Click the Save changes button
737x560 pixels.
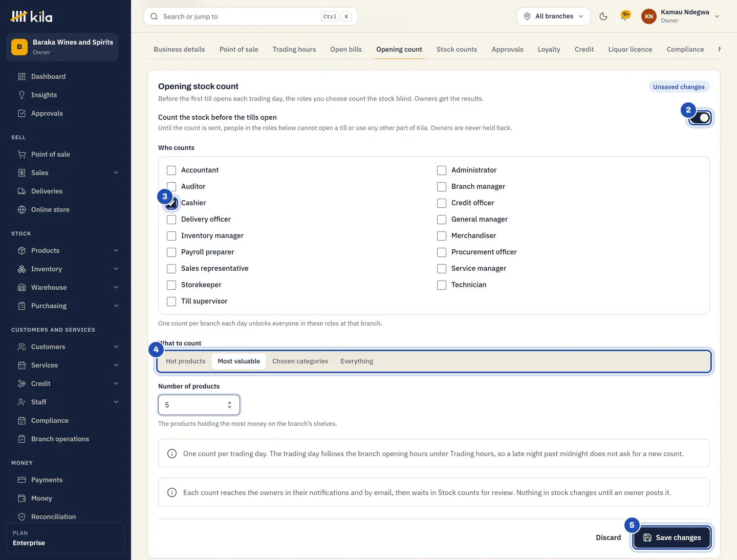click(671, 537)
